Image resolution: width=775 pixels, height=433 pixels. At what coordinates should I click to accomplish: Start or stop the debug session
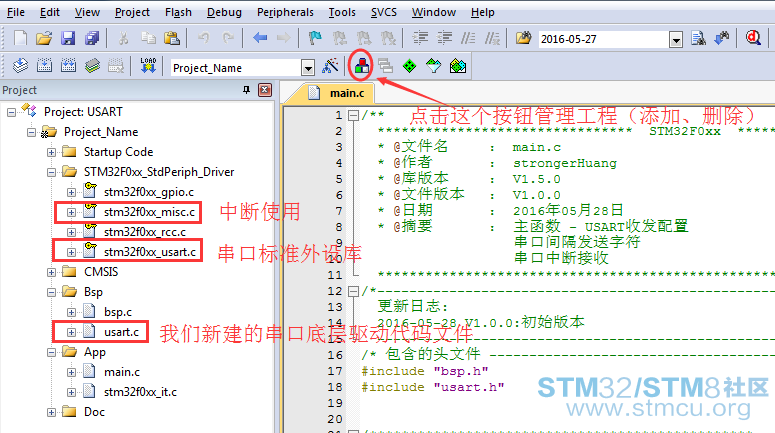[x=753, y=38]
